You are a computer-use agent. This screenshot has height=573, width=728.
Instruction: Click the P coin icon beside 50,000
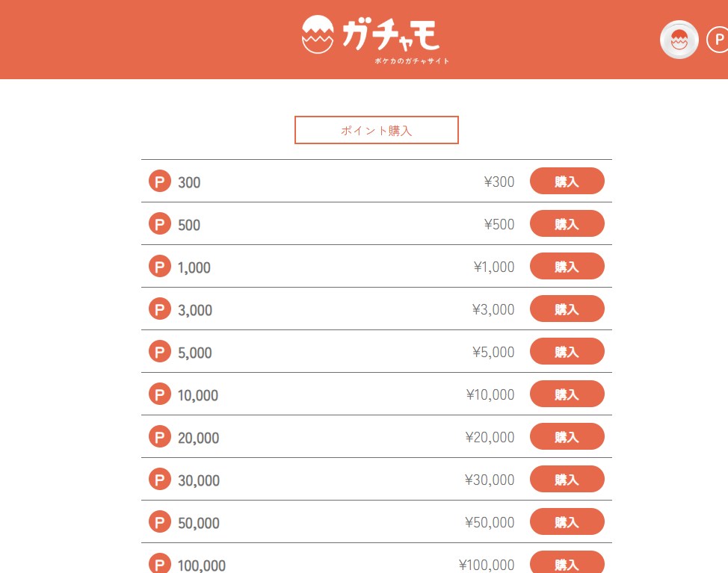pos(160,522)
